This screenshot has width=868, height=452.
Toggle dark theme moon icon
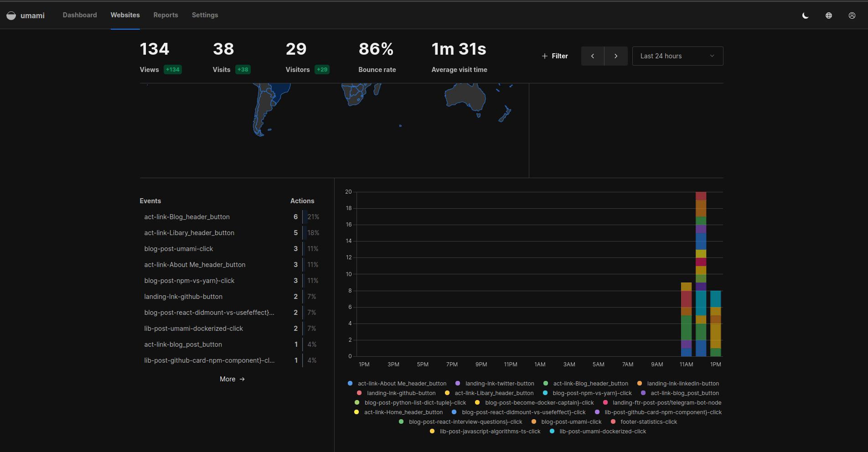pyautogui.click(x=806, y=15)
